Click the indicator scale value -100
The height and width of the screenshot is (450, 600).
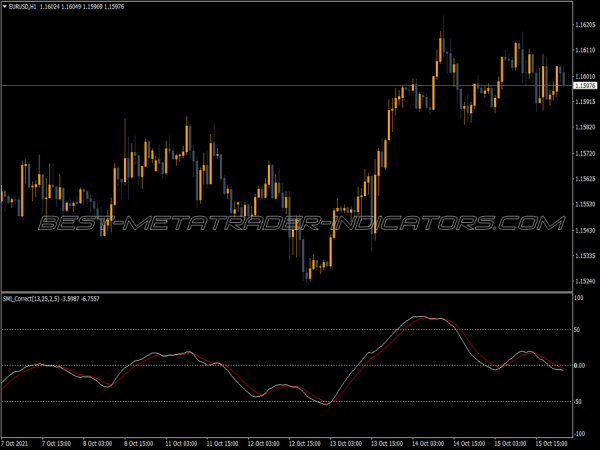pos(579,434)
